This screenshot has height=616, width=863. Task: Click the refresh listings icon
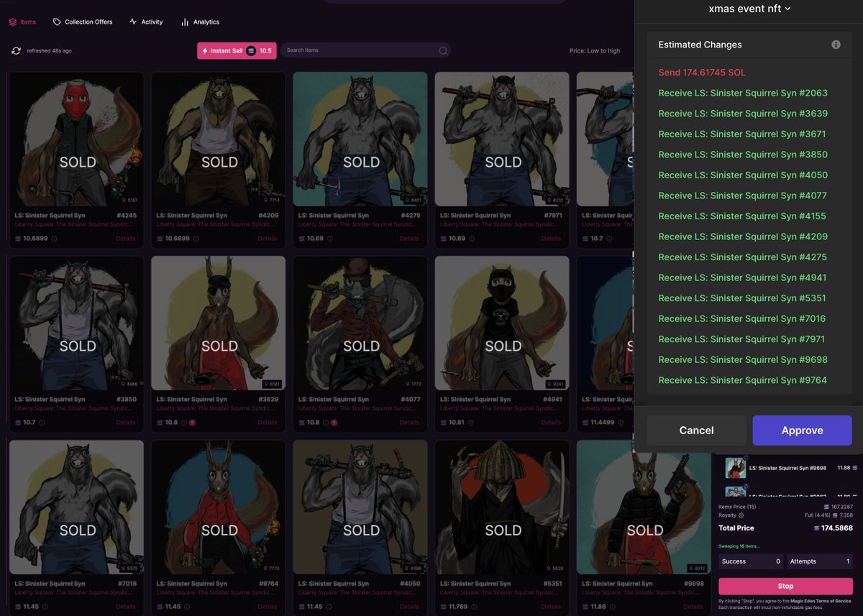[16, 50]
